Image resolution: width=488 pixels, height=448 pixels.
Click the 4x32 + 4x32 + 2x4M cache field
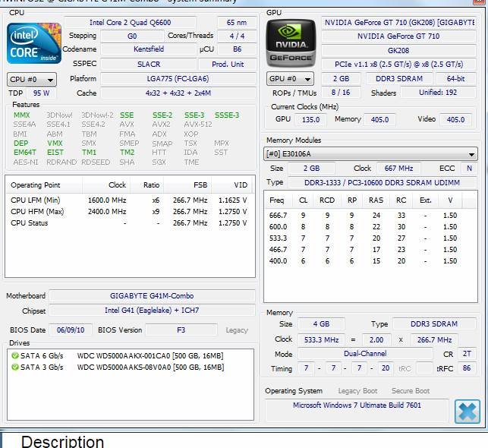point(178,93)
